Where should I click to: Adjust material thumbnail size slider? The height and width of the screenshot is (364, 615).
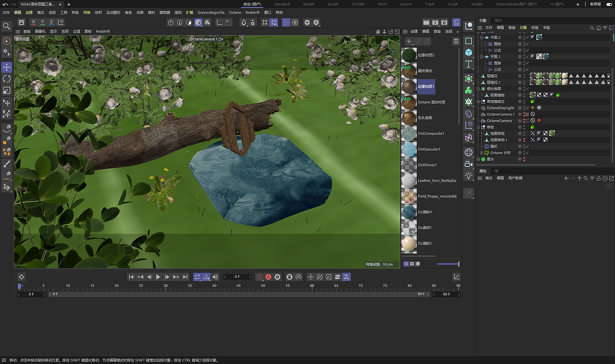click(x=448, y=264)
